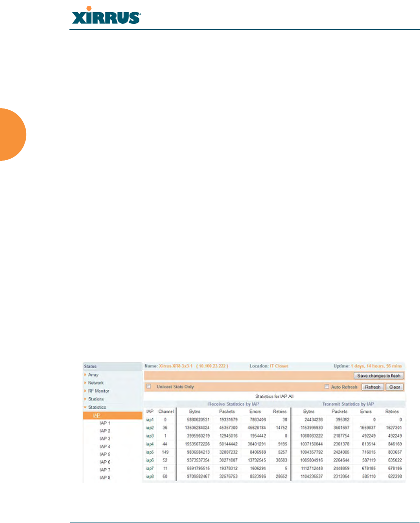Screen dimensions: 420x523
Task: Click receive packets value 45357300
Action: [x=229, y=428]
